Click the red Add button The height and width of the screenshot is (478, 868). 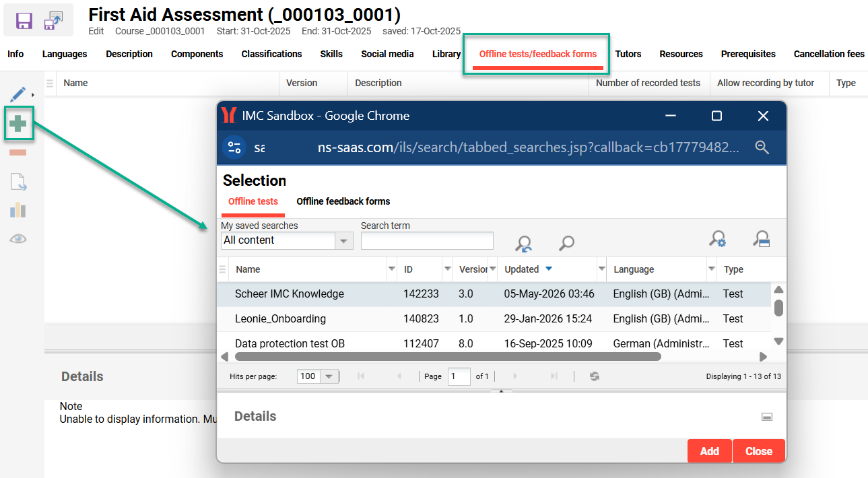(710, 451)
